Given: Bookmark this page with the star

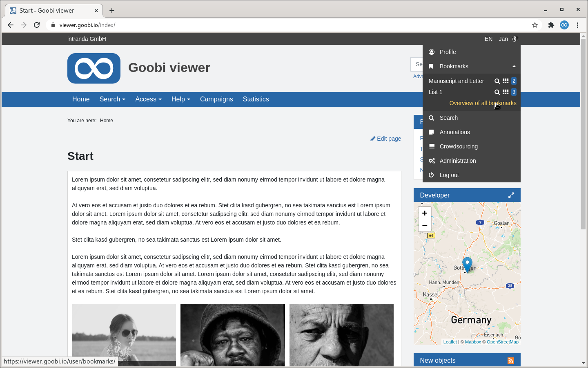Looking at the screenshot, I should pos(535,25).
